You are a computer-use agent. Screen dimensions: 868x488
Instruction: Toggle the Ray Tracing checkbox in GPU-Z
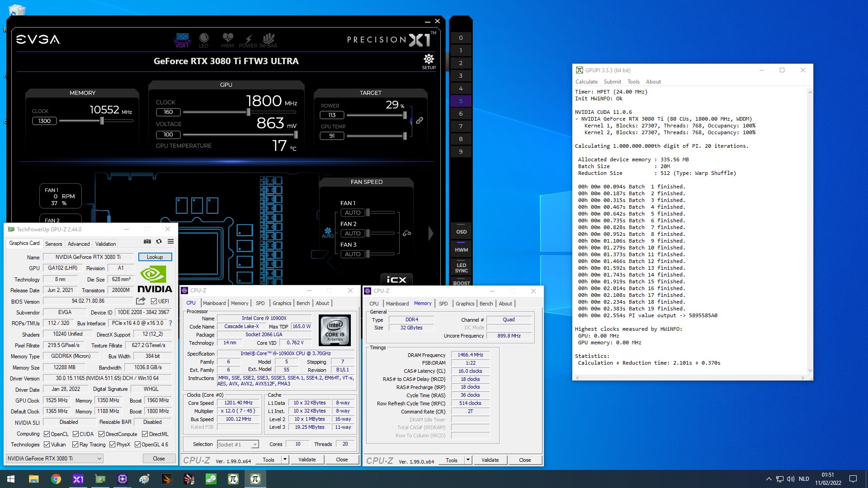[x=75, y=445]
